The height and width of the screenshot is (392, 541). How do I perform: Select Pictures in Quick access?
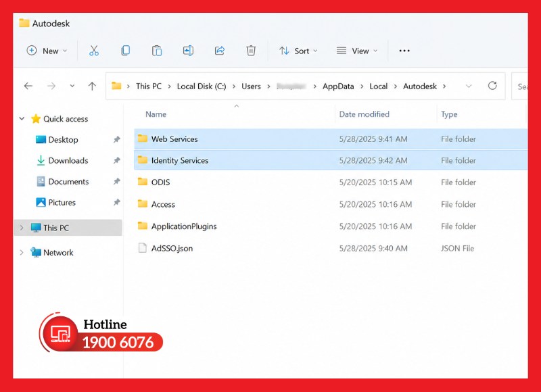click(x=62, y=202)
